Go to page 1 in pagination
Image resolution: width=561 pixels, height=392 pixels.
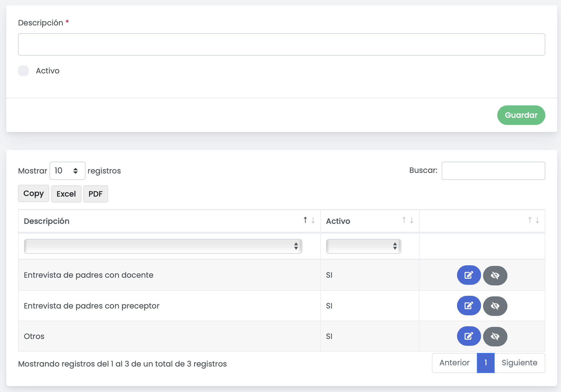[485, 363]
